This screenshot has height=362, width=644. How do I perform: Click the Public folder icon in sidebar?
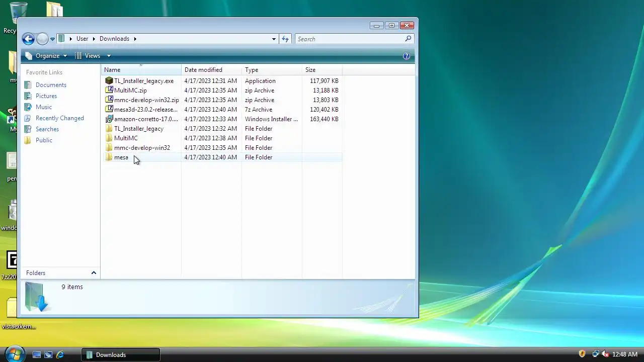(28, 140)
